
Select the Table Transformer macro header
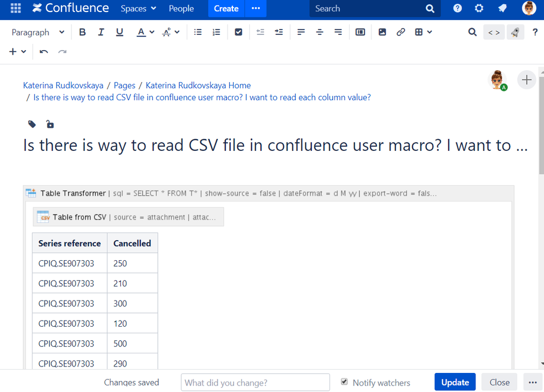click(x=269, y=193)
